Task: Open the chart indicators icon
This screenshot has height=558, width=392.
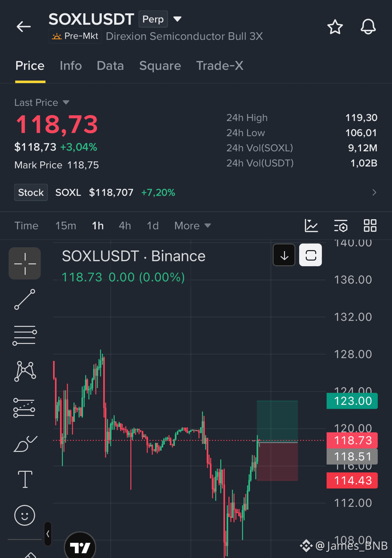Action: pyautogui.click(x=311, y=225)
